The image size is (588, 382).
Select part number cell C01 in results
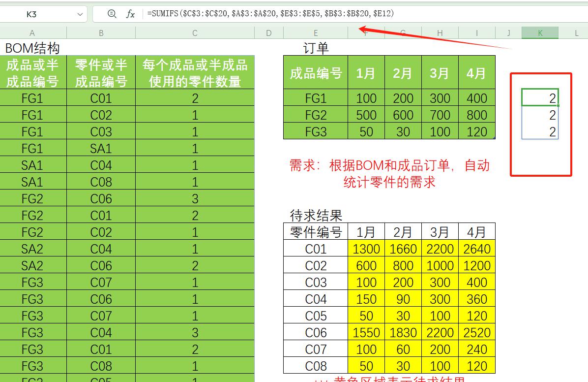pos(316,249)
